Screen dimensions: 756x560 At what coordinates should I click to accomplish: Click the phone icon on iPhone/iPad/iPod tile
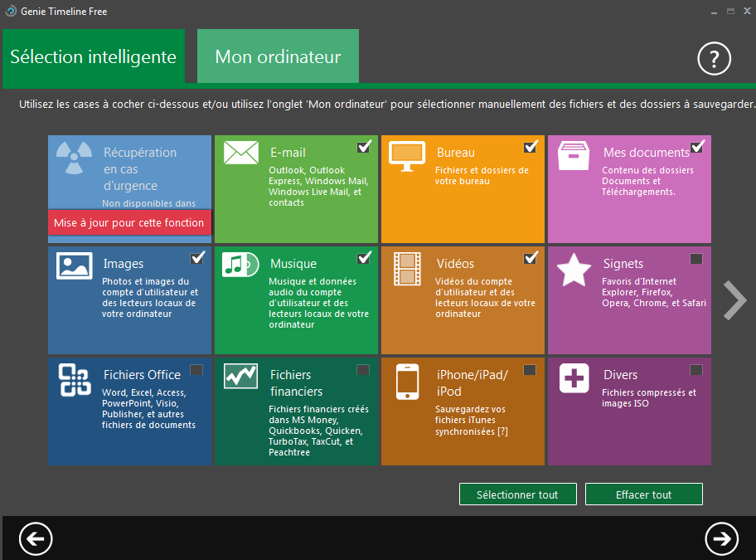pyautogui.click(x=407, y=382)
